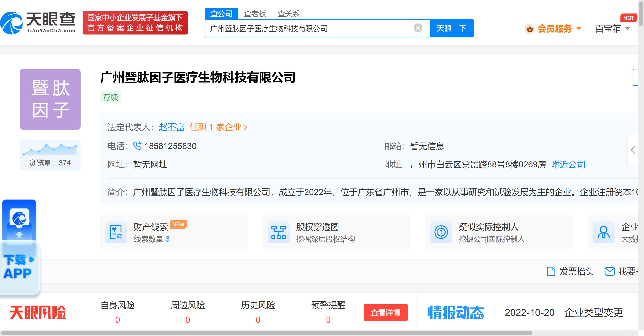Click the 存续 status tag
644x336 pixels.
(110, 97)
